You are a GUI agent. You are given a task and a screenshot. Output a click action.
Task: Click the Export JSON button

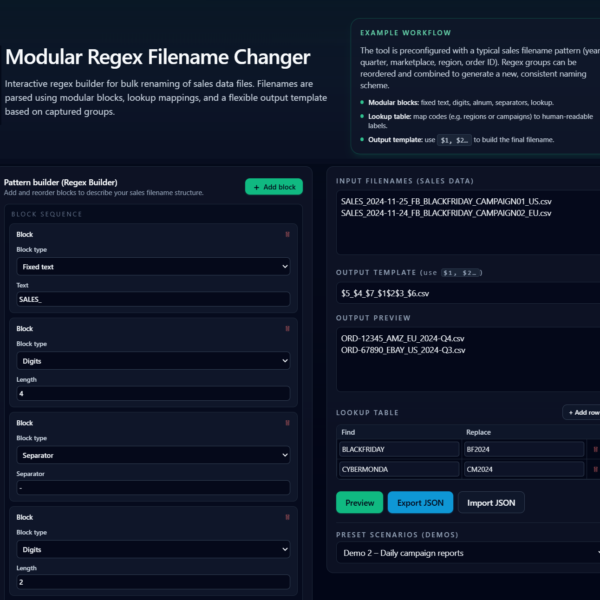420,502
